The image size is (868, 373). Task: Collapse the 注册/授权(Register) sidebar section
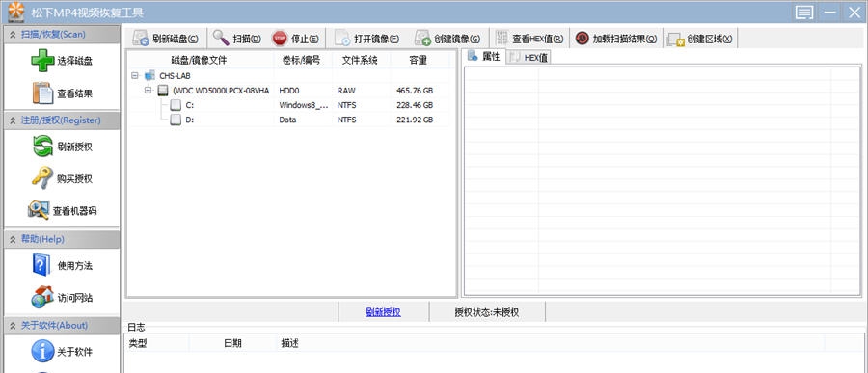tap(13, 120)
